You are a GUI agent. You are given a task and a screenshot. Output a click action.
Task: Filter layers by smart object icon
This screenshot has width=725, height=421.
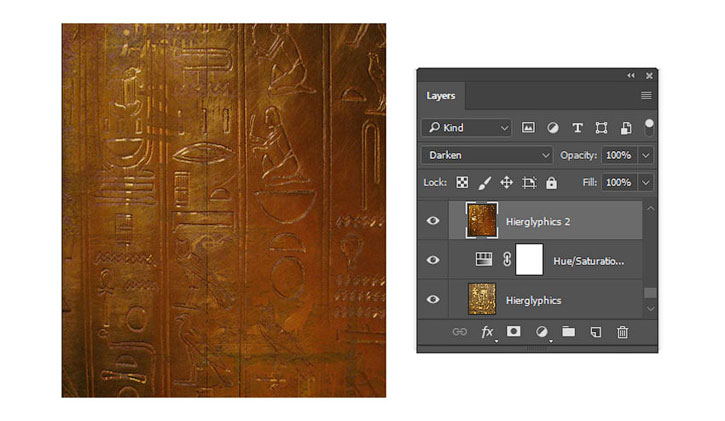626,128
